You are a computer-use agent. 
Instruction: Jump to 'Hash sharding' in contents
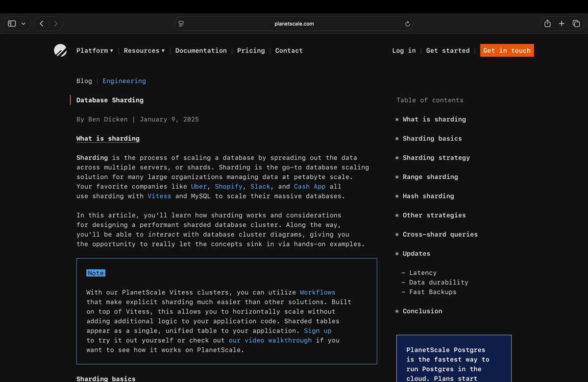428,196
